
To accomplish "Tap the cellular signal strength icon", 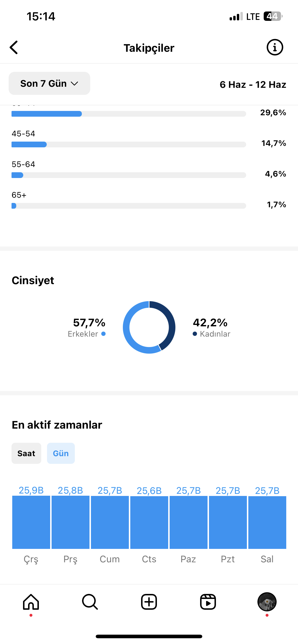I will click(236, 17).
